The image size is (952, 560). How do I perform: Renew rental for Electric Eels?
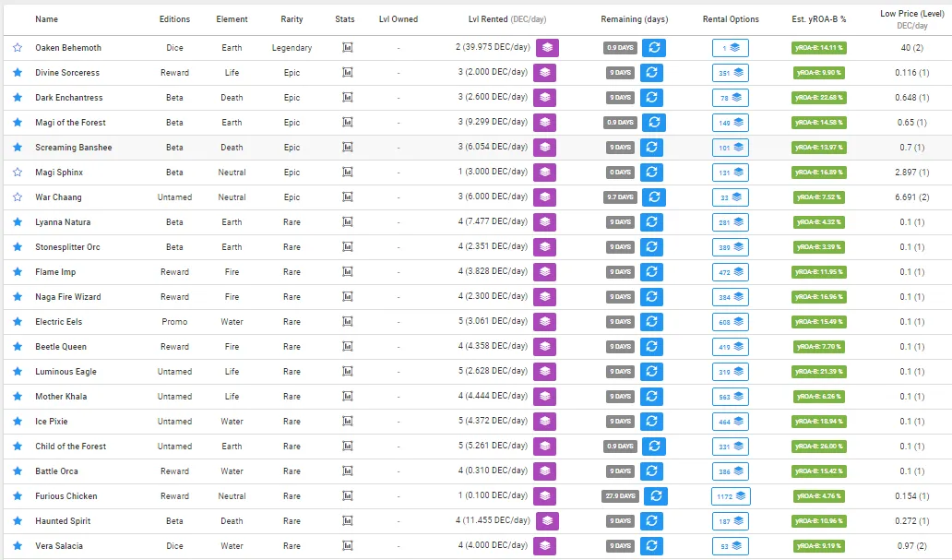pos(651,321)
